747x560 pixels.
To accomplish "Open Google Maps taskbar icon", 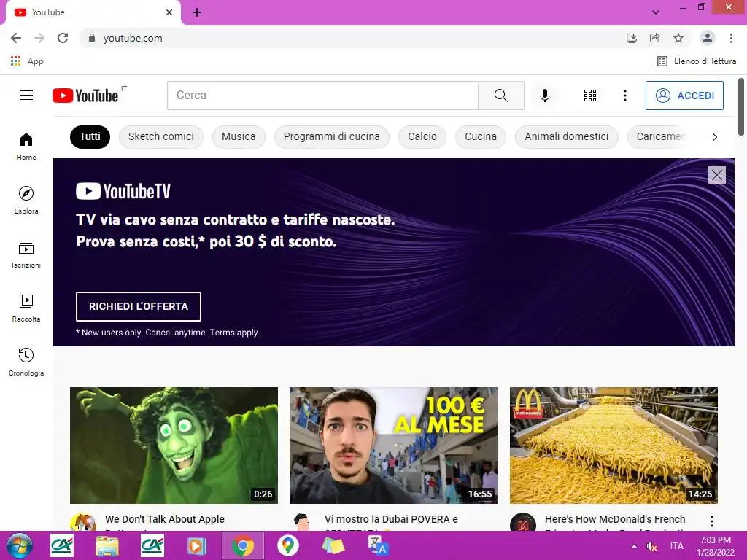I will coord(287,545).
